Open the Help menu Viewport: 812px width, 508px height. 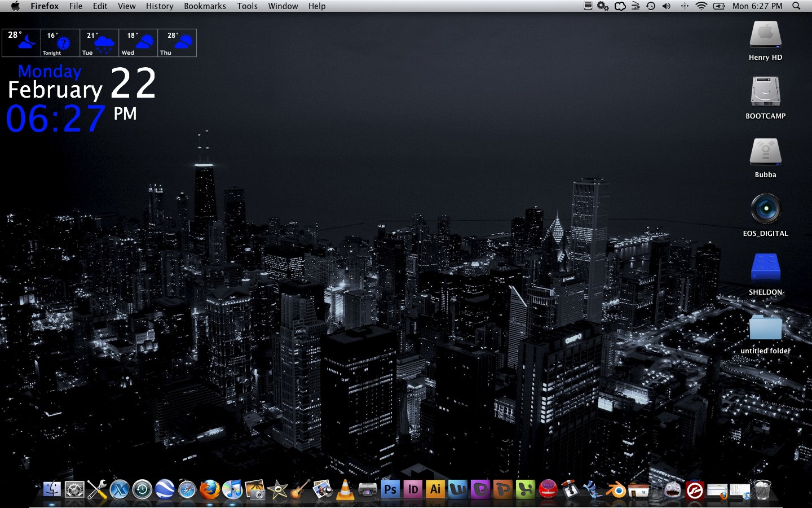pos(317,6)
